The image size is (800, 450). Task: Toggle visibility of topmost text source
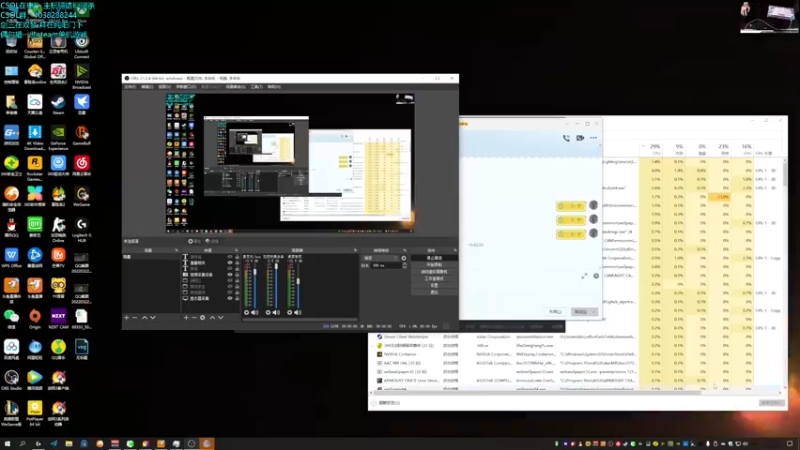pos(230,257)
